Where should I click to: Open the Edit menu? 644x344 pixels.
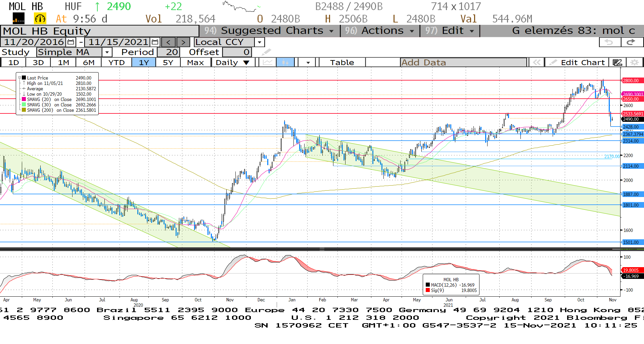point(450,31)
